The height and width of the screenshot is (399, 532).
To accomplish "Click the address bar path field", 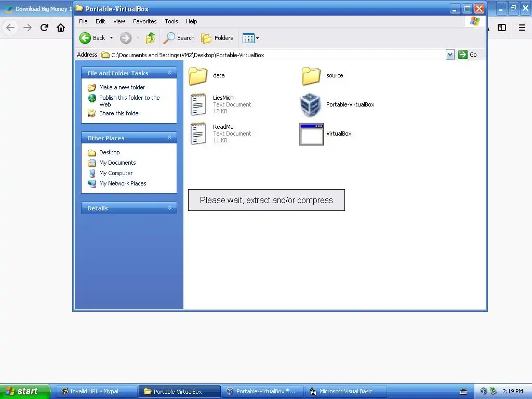I will 273,55.
